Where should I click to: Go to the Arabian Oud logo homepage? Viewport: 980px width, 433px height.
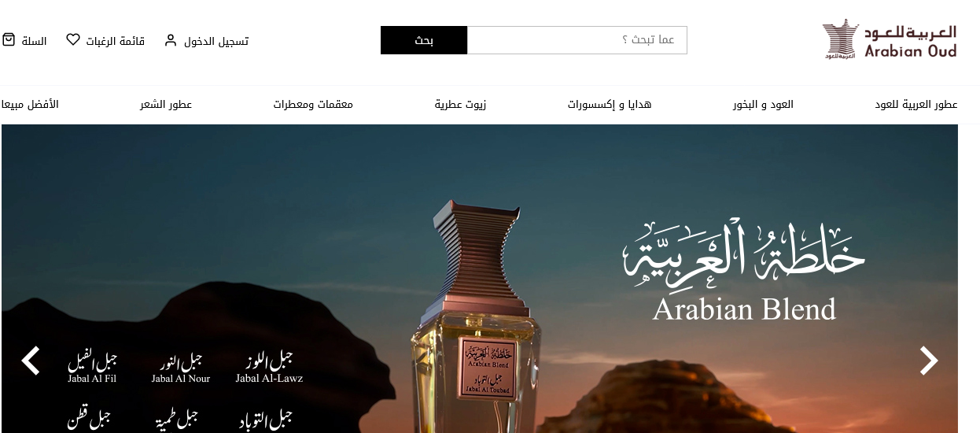click(890, 39)
